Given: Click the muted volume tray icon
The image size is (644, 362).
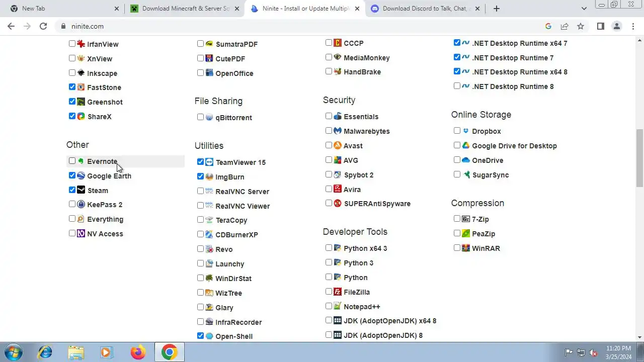Looking at the screenshot, I should tap(593, 352).
